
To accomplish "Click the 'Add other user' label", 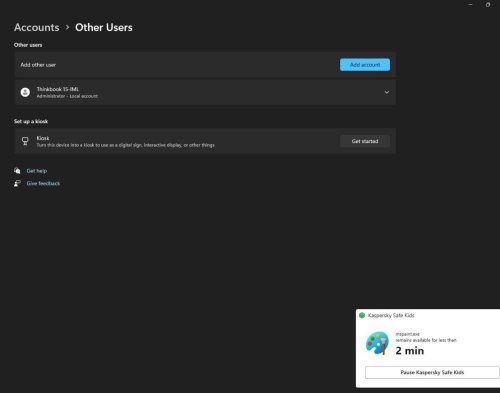I will pos(38,65).
